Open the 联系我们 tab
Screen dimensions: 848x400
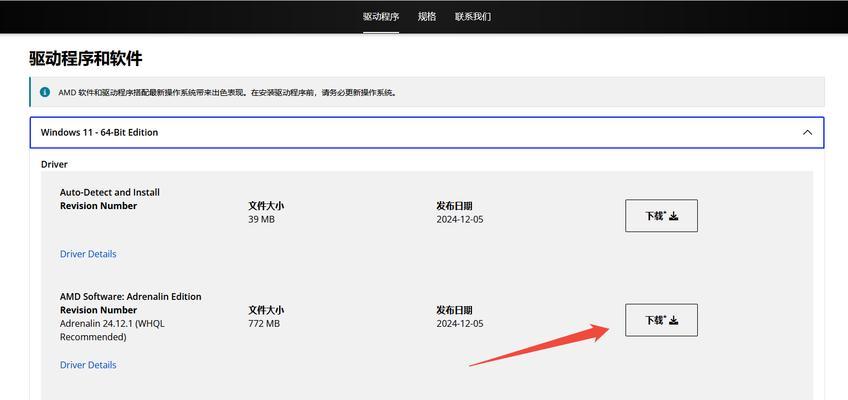[473, 16]
